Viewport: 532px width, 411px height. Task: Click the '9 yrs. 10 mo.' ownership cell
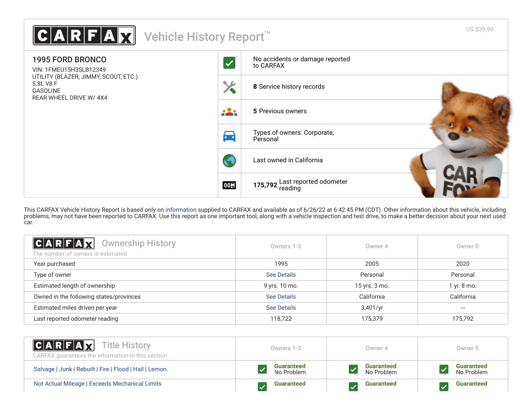pyautogui.click(x=281, y=286)
